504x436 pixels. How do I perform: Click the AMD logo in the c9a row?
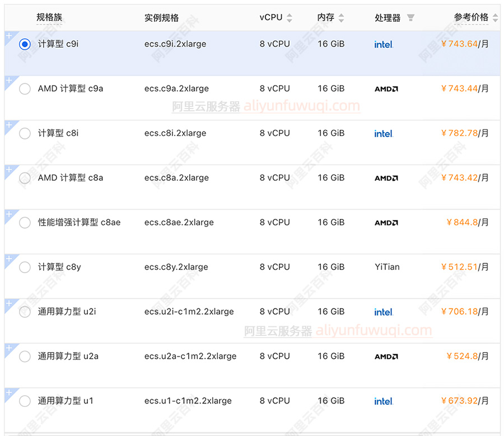pos(386,89)
